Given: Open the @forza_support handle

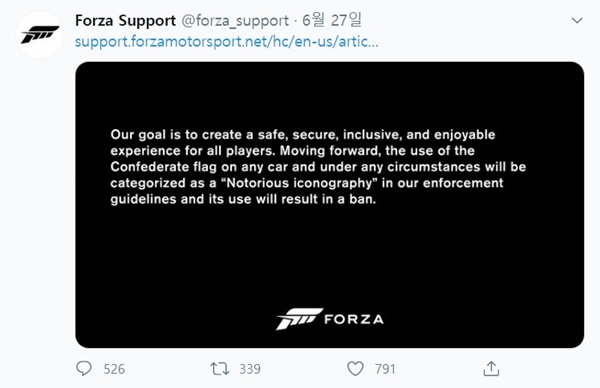Looking at the screenshot, I should click(x=235, y=21).
